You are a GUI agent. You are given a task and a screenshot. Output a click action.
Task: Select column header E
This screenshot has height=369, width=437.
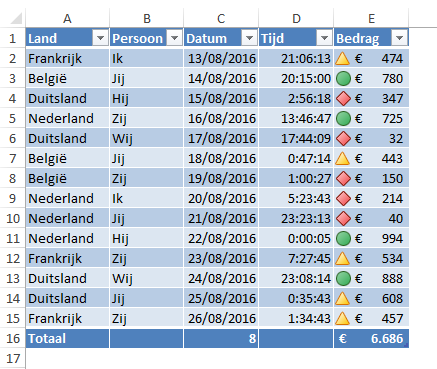371,19
